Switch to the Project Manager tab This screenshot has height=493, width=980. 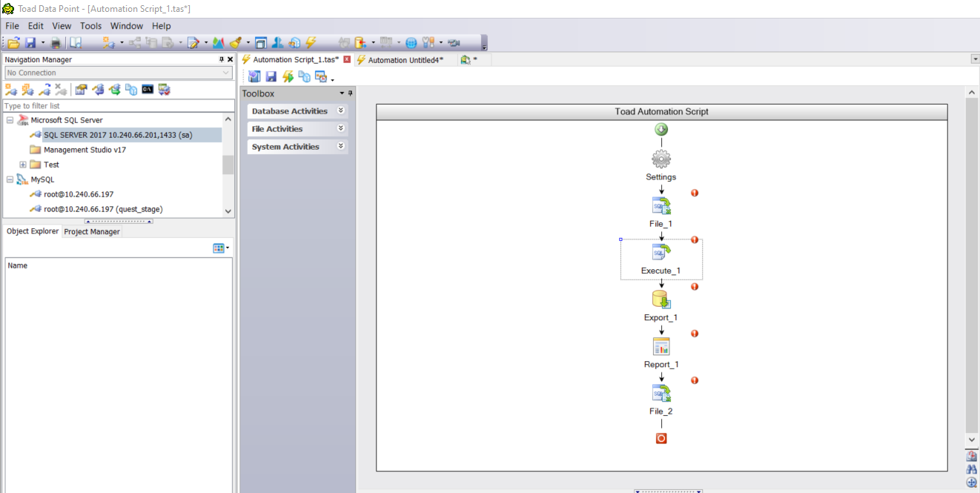pyautogui.click(x=92, y=231)
